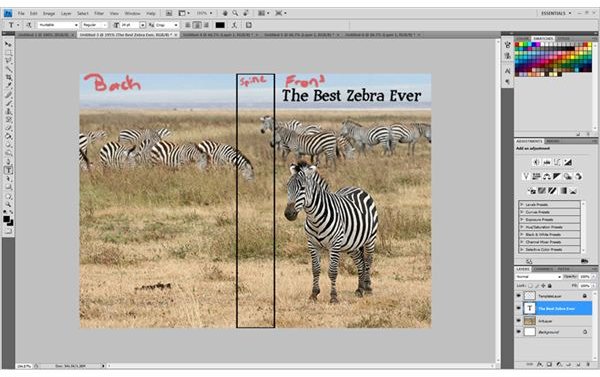The width and height of the screenshot is (600, 377).
Task: Choose the Crop tool in toolbox
Action: (8, 78)
